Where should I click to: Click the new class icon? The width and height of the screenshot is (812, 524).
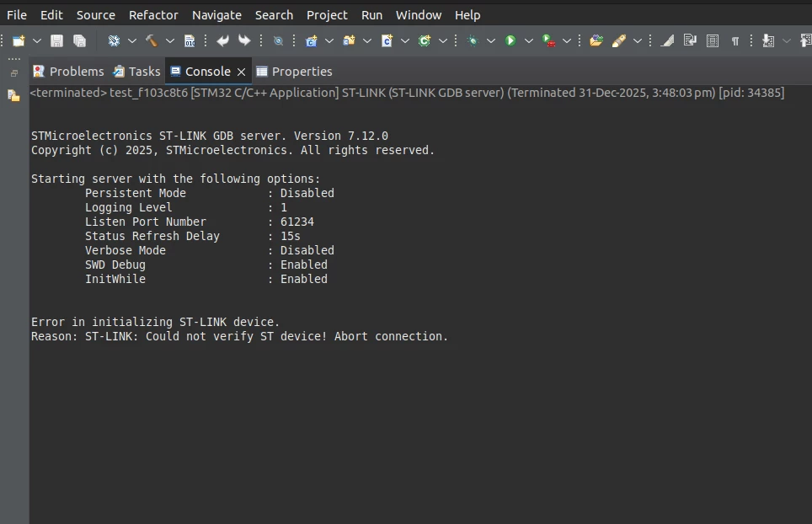[425, 41]
